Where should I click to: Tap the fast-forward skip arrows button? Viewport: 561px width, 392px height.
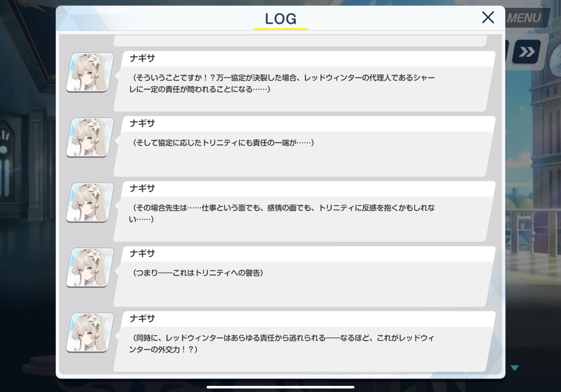click(527, 52)
